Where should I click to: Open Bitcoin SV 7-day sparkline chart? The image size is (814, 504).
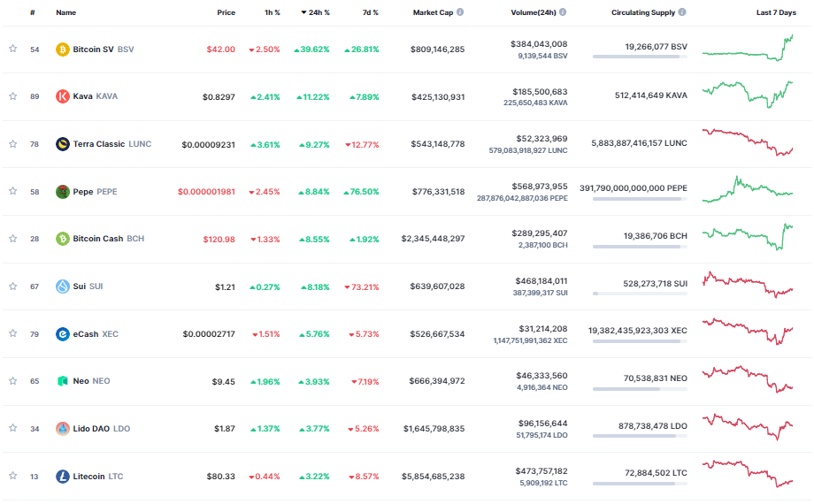(748, 49)
